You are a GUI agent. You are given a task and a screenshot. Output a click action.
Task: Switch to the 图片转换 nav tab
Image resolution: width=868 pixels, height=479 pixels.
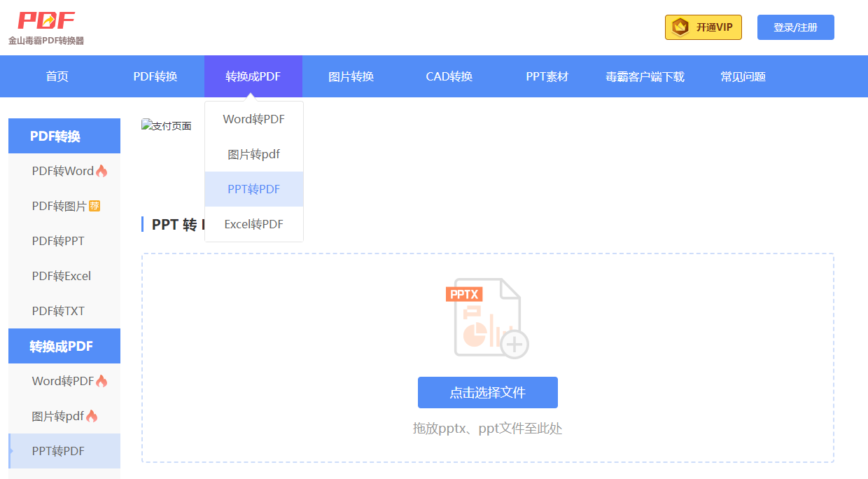pyautogui.click(x=350, y=76)
